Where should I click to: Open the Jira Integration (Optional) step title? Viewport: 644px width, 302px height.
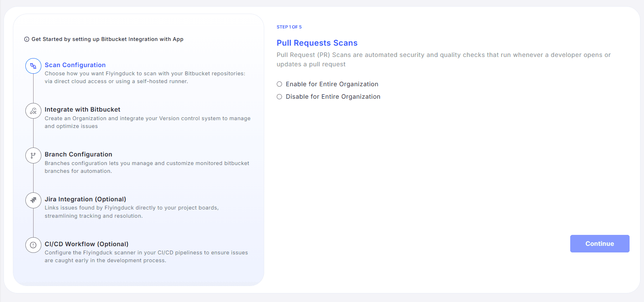[x=85, y=199]
